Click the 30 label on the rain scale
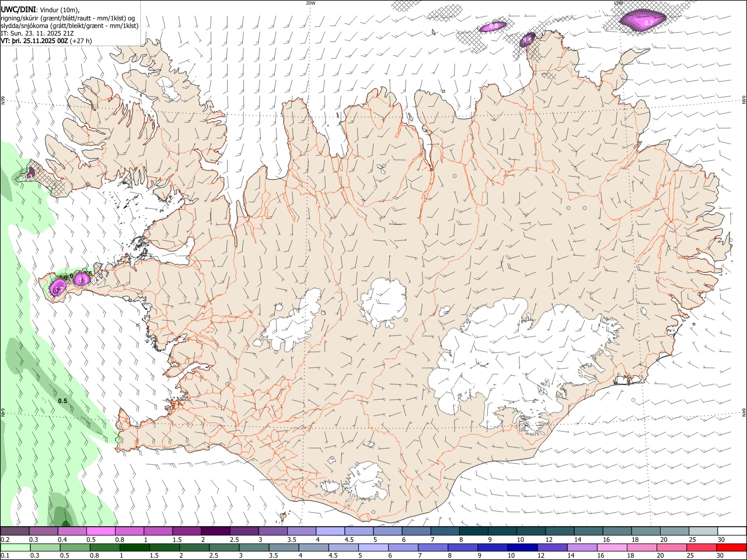This screenshot has width=747, height=560. click(720, 556)
